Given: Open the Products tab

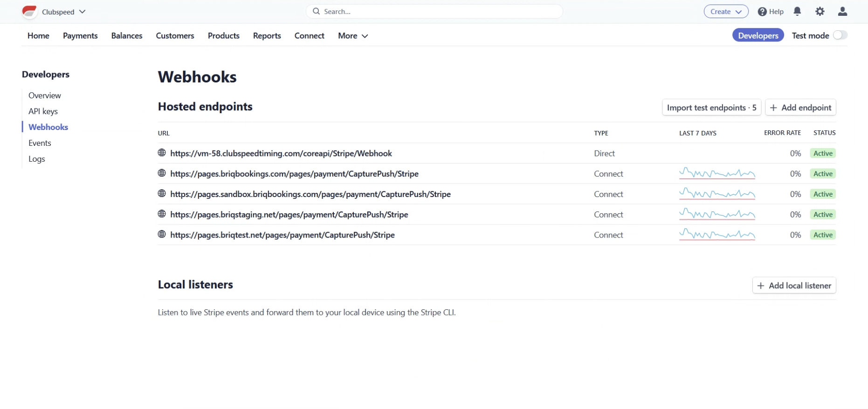Looking at the screenshot, I should coord(224,36).
